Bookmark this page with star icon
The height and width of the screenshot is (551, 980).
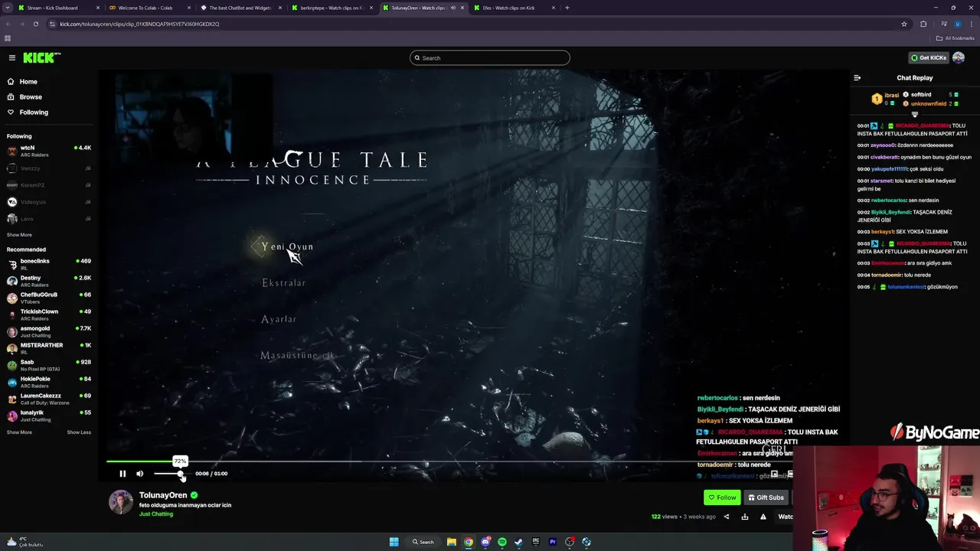point(904,24)
